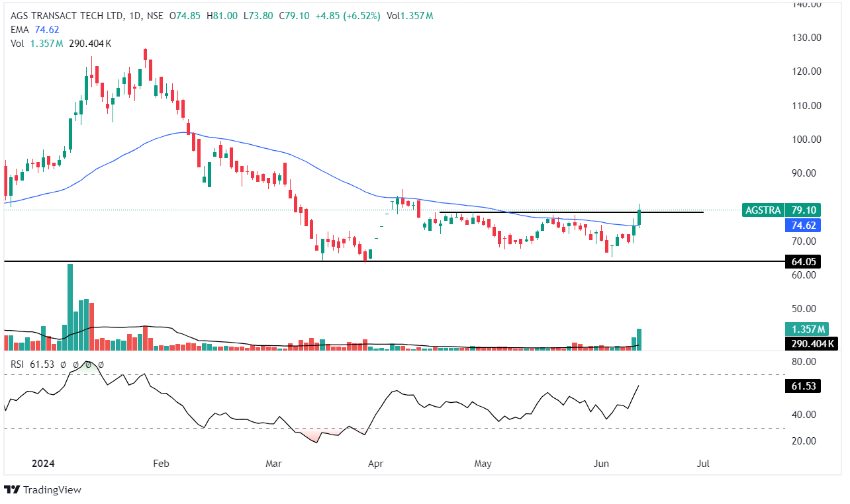
Task: Click the 64.05 horizontal line price tag
Action: pos(802,262)
